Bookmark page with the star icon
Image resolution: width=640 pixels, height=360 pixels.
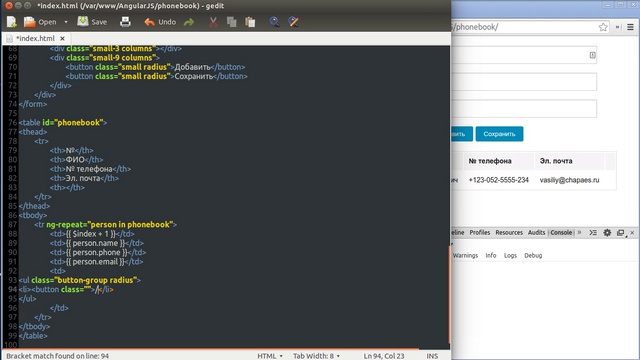[603, 27]
